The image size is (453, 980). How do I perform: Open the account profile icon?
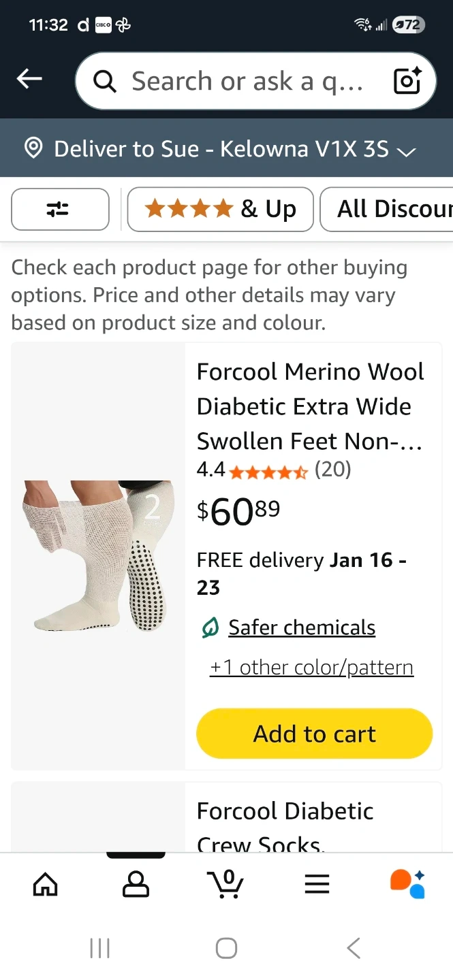coord(136,883)
